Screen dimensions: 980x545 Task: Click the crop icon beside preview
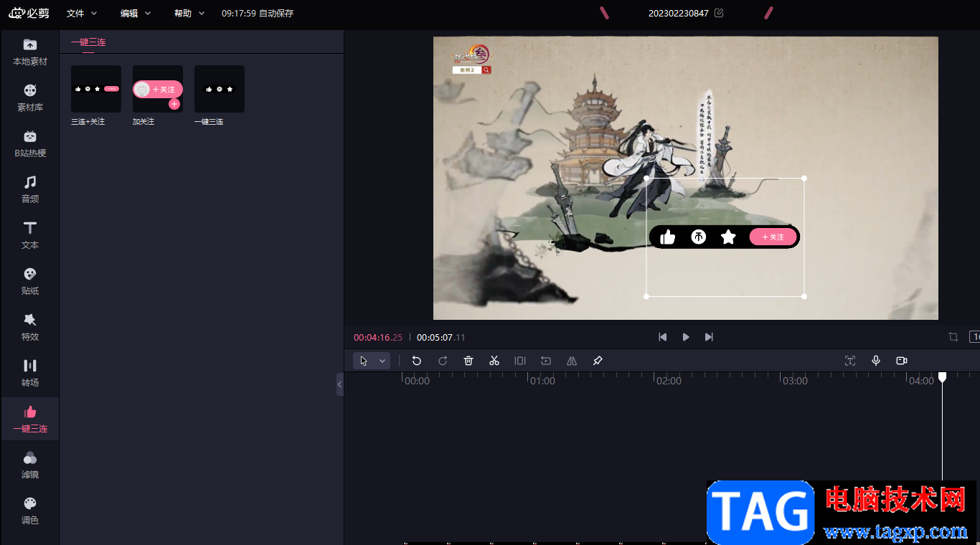coord(953,337)
